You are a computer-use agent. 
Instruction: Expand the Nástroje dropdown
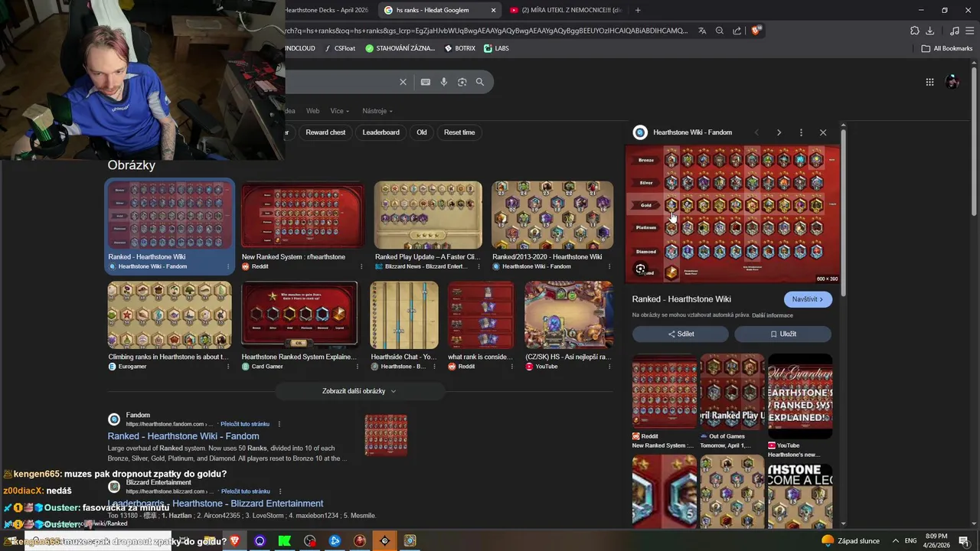pyautogui.click(x=377, y=111)
